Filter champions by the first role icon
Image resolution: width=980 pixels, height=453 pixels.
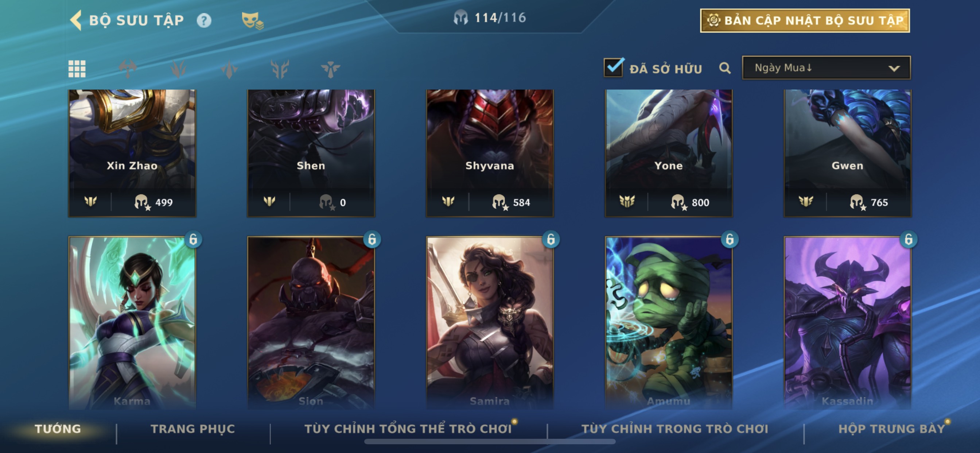[128, 69]
